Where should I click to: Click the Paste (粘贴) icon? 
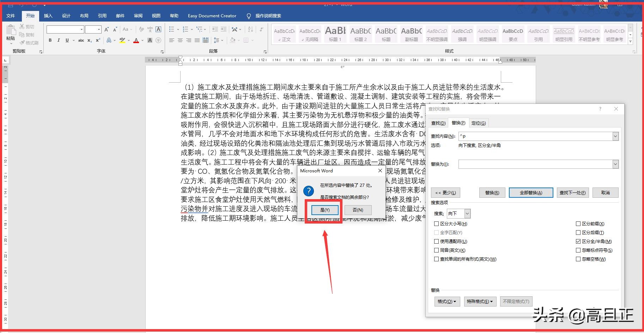[11, 30]
